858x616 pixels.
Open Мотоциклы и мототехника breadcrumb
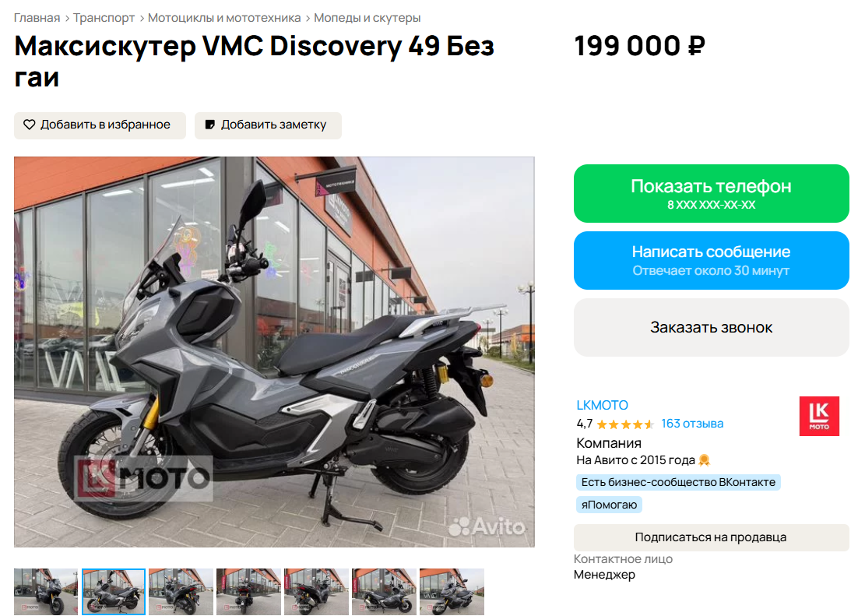tap(224, 17)
